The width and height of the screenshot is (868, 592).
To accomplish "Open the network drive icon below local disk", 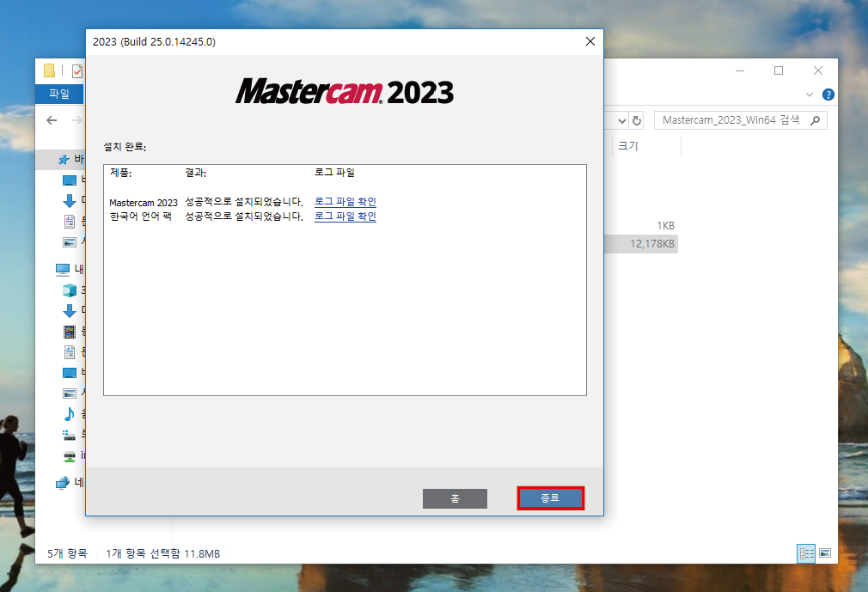I will click(x=70, y=456).
